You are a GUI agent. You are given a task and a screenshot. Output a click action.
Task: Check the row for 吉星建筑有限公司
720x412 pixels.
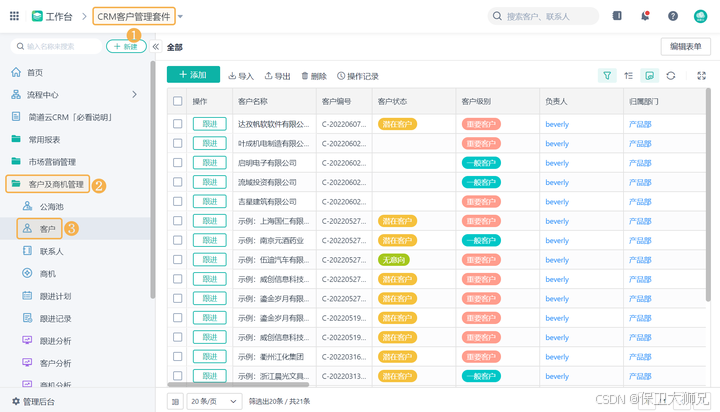(x=178, y=201)
